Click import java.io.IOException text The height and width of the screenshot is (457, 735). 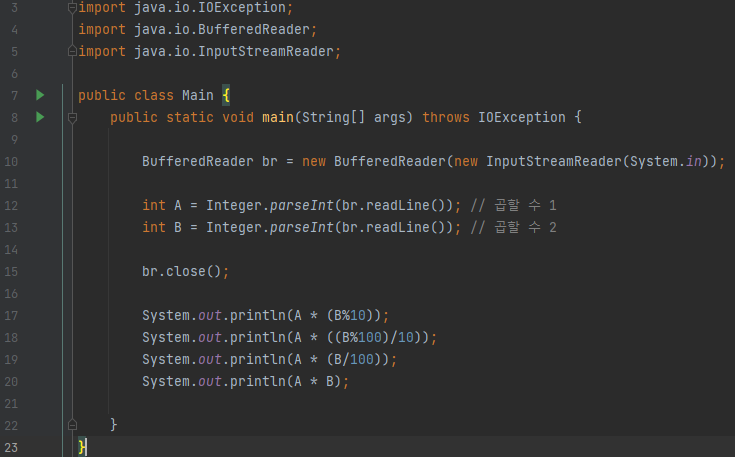pyautogui.click(x=186, y=7)
